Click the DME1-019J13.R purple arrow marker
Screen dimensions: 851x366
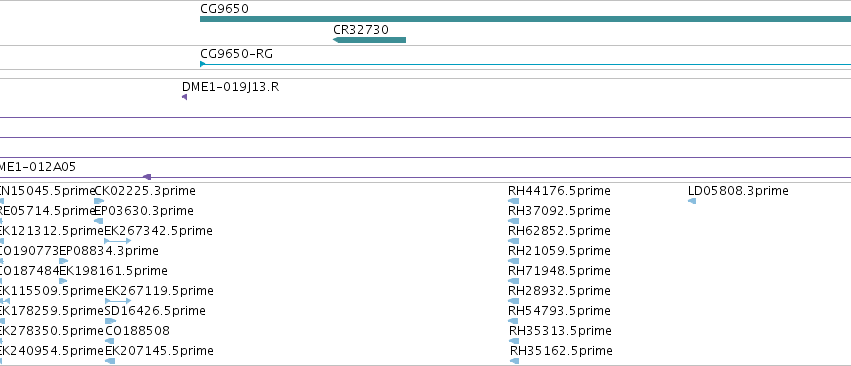click(185, 97)
